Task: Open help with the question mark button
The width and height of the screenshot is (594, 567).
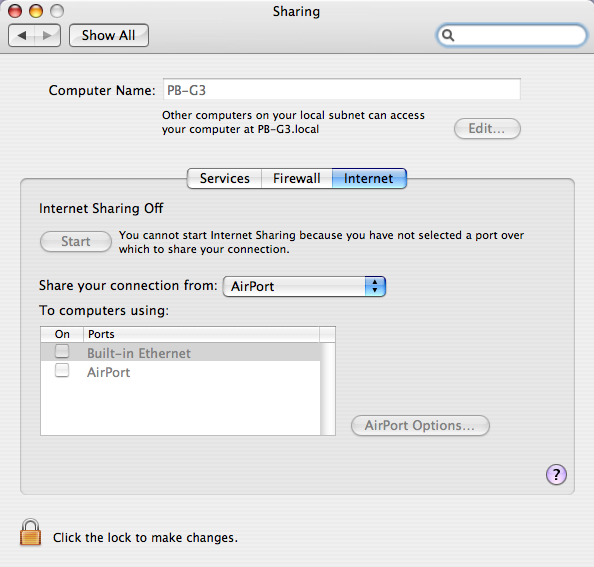Action: click(556, 474)
